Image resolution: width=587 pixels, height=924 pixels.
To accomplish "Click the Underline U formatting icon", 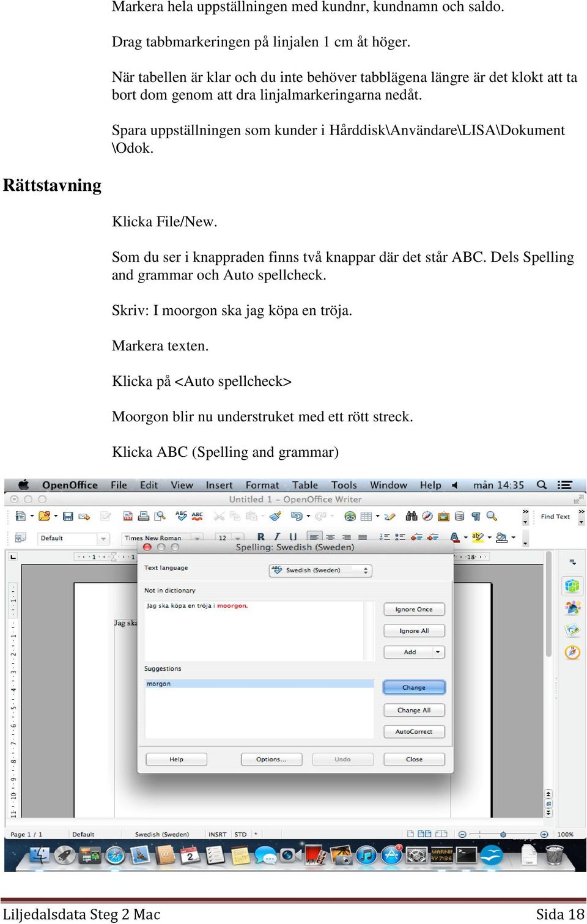I will (293, 538).
